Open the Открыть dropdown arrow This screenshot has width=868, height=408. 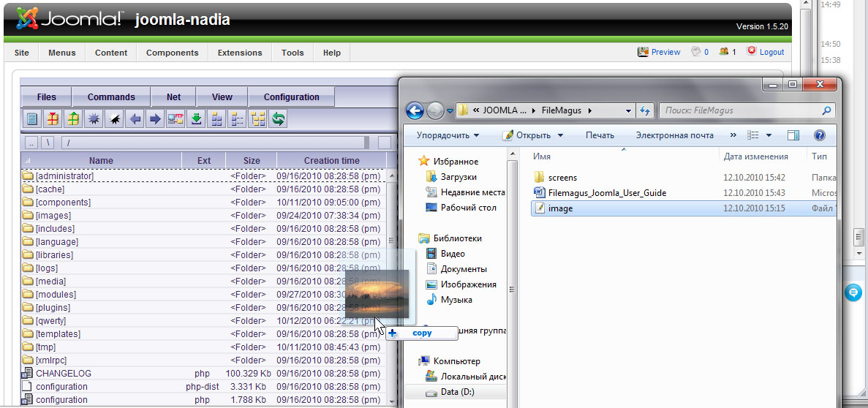[x=559, y=135]
